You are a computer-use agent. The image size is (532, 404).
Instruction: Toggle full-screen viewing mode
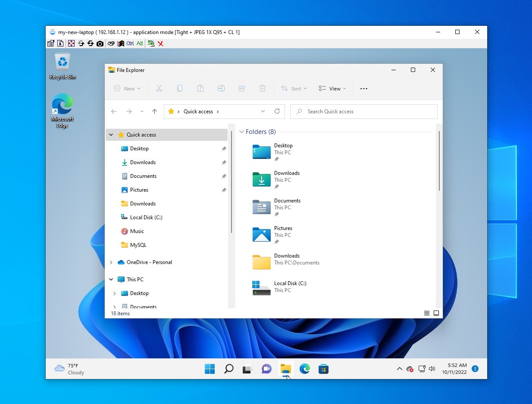point(71,44)
